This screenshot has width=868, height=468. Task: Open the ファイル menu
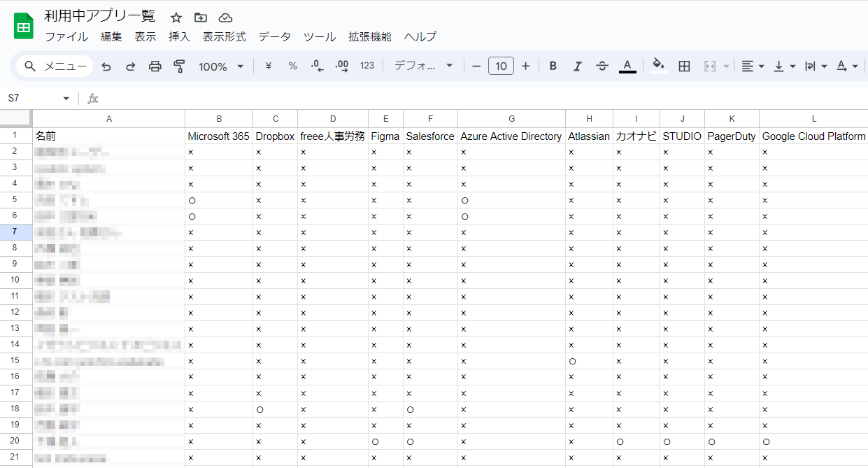click(x=66, y=37)
